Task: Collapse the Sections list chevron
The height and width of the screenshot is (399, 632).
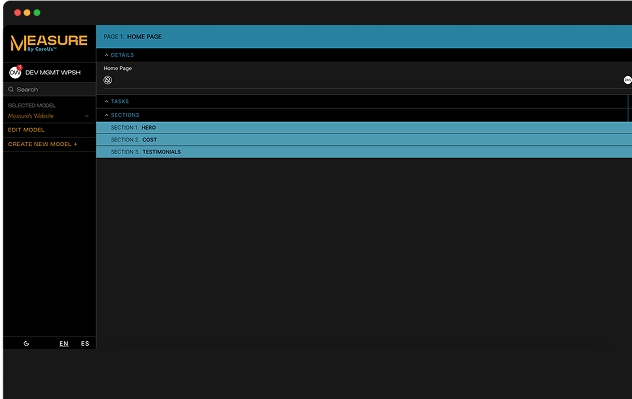Action: tap(106, 115)
